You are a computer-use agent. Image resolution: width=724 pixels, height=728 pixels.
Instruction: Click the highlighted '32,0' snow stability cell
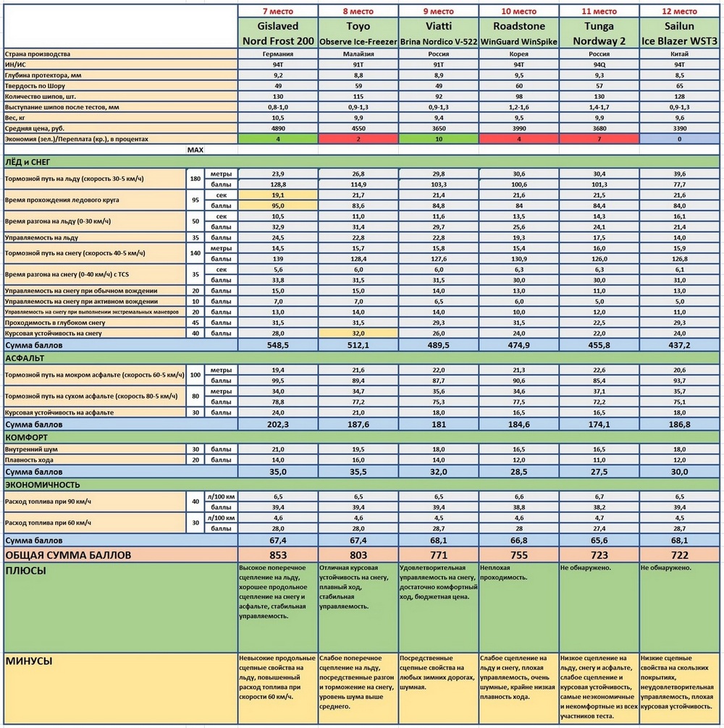(358, 334)
